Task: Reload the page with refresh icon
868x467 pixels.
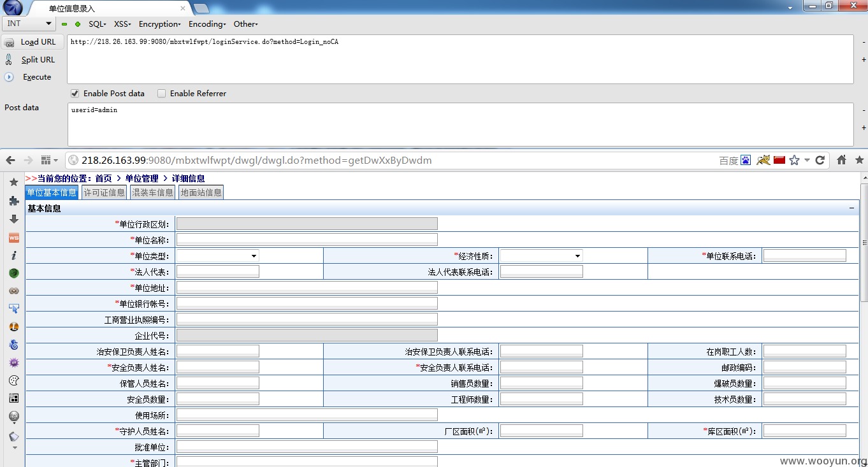Action: pyautogui.click(x=820, y=160)
